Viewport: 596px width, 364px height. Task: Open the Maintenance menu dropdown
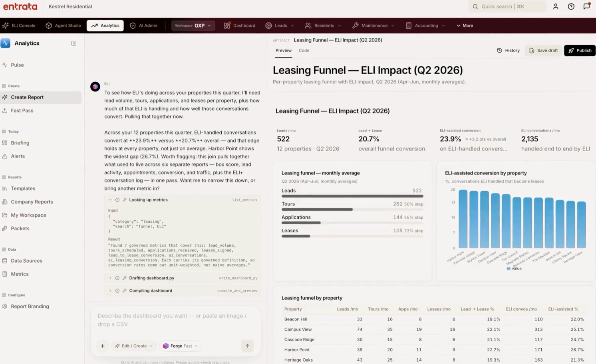pos(373,26)
